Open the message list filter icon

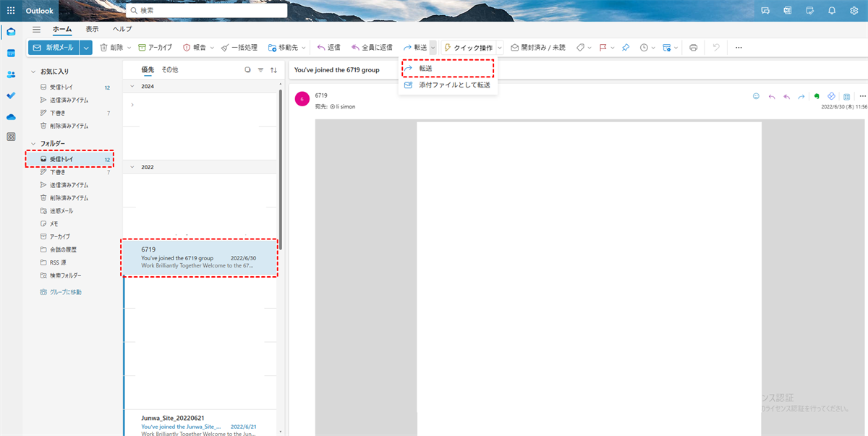click(x=260, y=70)
